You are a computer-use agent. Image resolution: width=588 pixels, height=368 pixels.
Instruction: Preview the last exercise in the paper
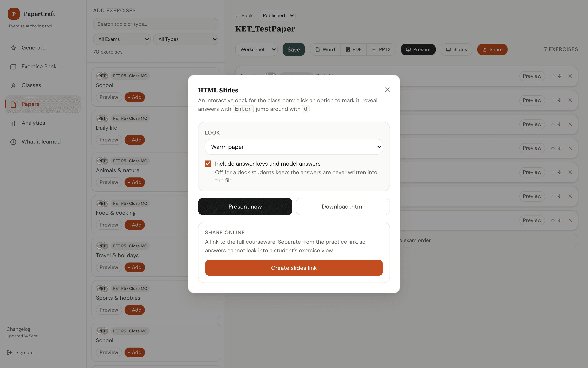pyautogui.click(x=532, y=220)
